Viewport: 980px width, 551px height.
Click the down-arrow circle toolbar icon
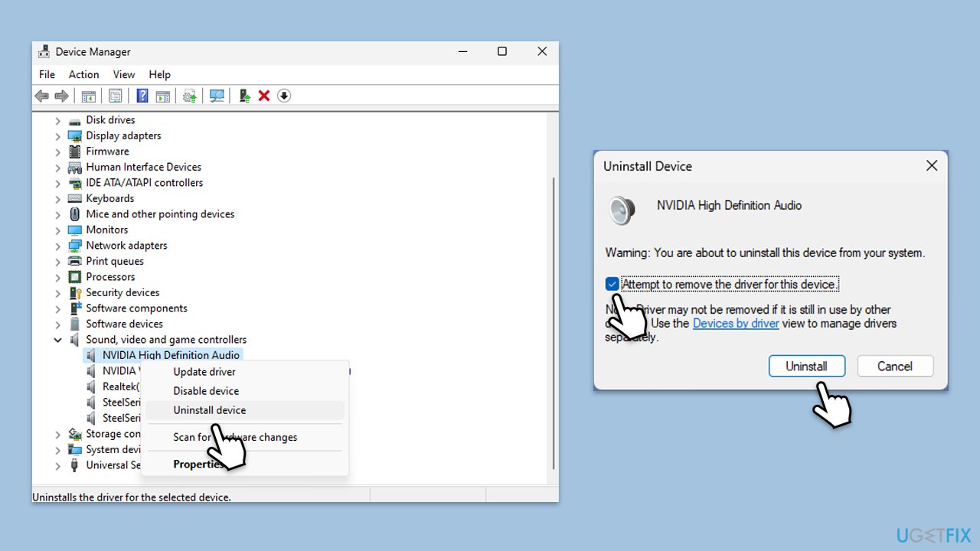(x=284, y=96)
